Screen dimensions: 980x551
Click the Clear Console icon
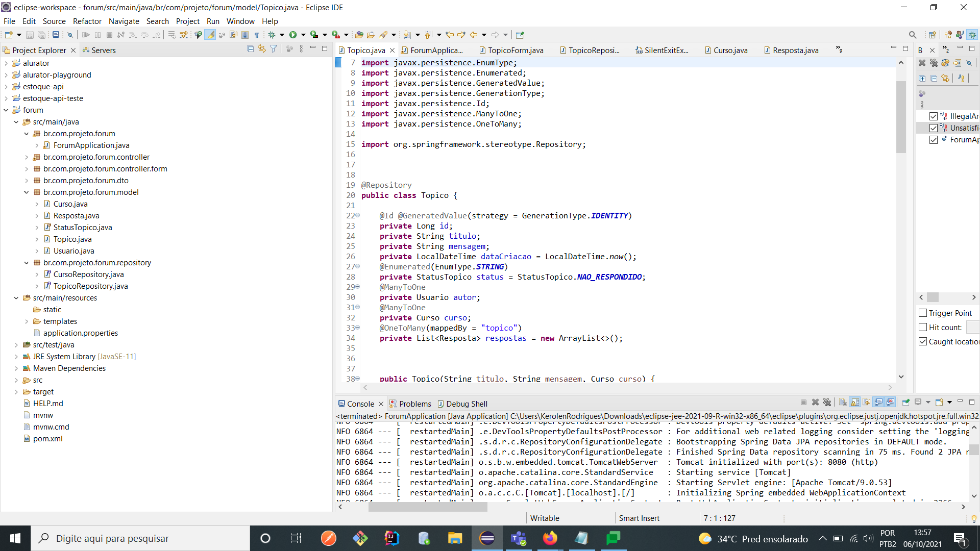point(843,403)
